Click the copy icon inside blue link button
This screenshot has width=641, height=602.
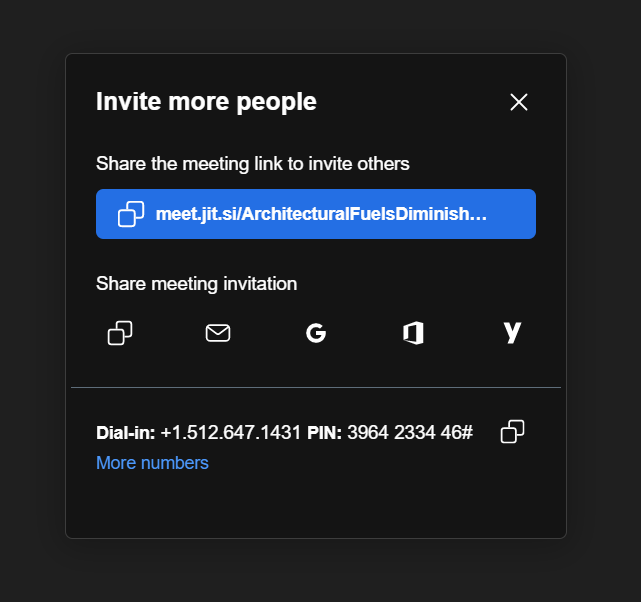[x=131, y=214]
